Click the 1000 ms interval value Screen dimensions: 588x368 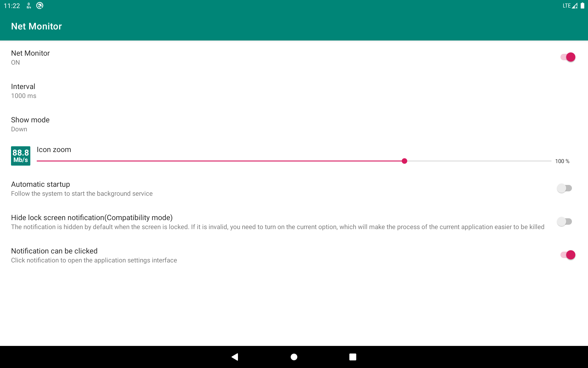[24, 96]
